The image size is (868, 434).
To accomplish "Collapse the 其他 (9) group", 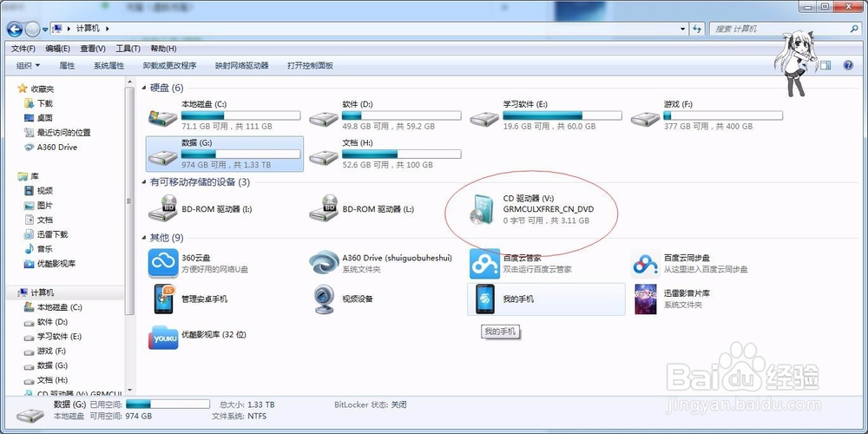I will pyautogui.click(x=144, y=238).
